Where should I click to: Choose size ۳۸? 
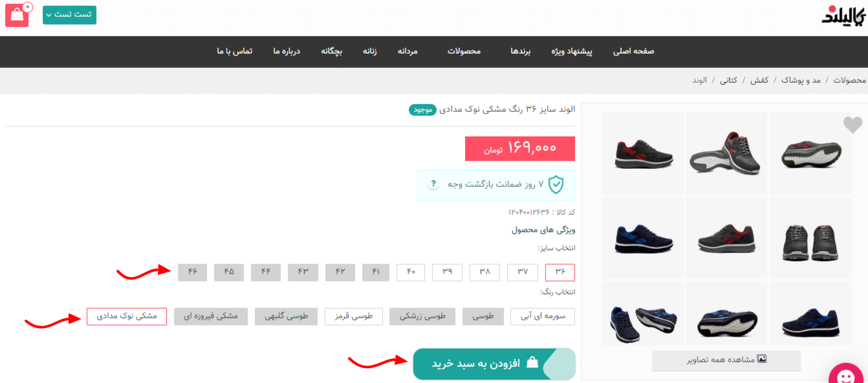pyautogui.click(x=485, y=272)
